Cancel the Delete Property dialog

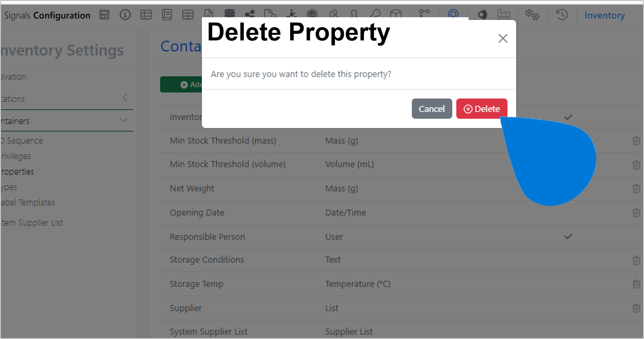point(432,109)
